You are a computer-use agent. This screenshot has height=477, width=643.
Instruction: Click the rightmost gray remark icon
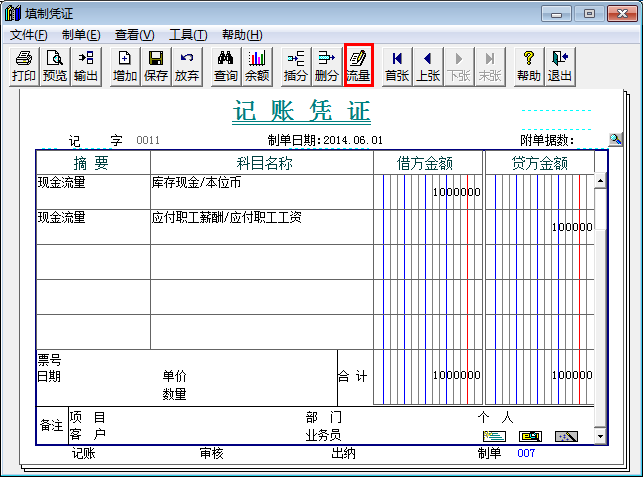566,436
